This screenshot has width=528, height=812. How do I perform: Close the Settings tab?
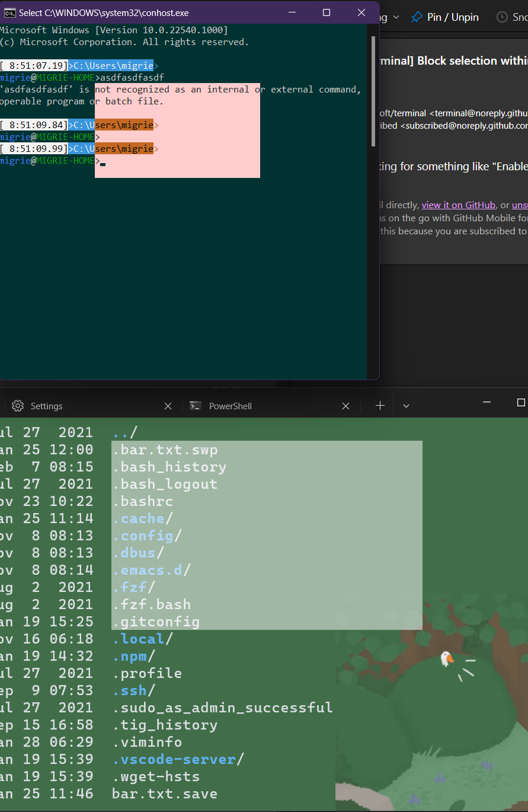168,406
